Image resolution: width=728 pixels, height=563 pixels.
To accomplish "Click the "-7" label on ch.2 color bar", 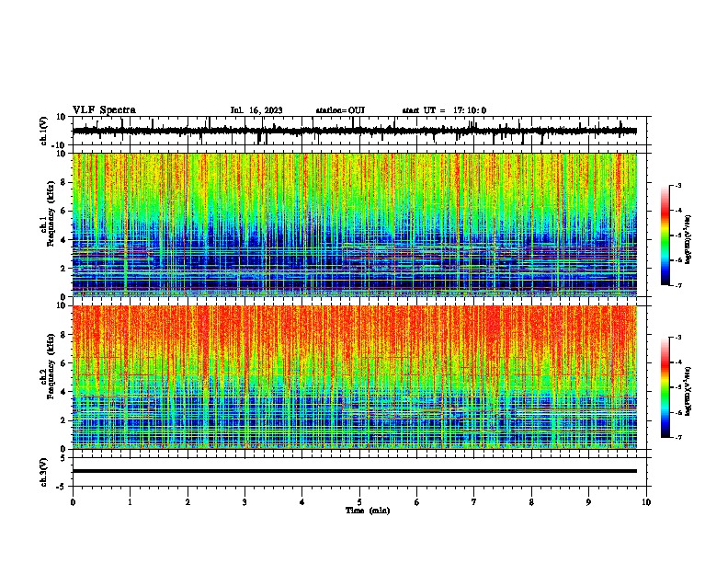I will (677, 437).
